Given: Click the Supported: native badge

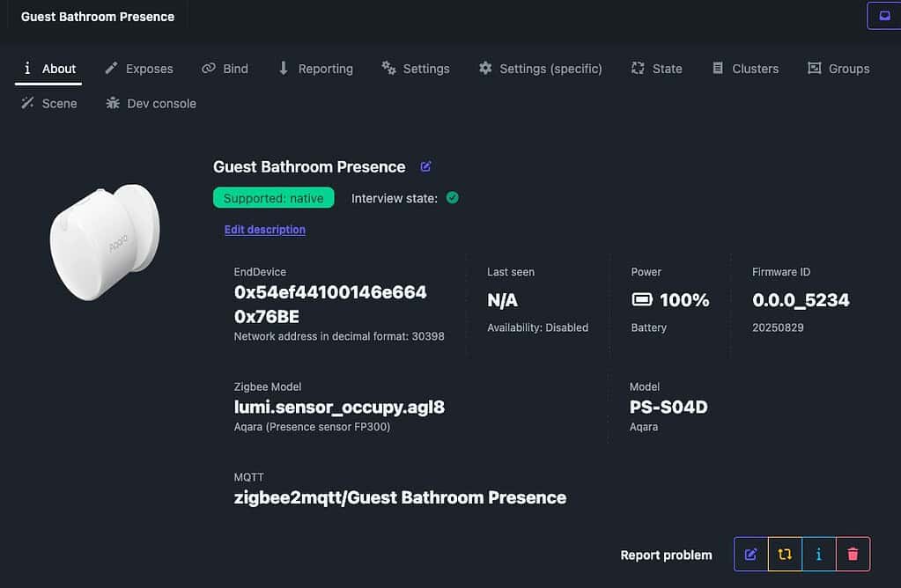Looking at the screenshot, I should click(x=273, y=198).
